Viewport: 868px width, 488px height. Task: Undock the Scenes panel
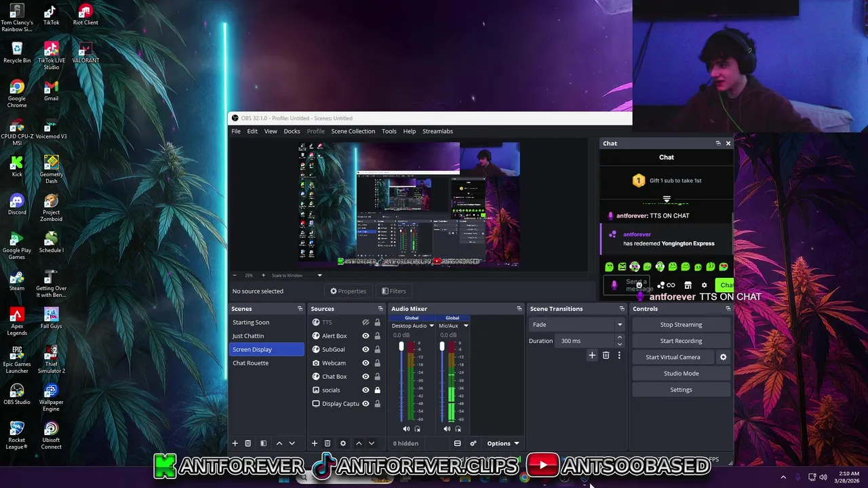click(x=300, y=308)
